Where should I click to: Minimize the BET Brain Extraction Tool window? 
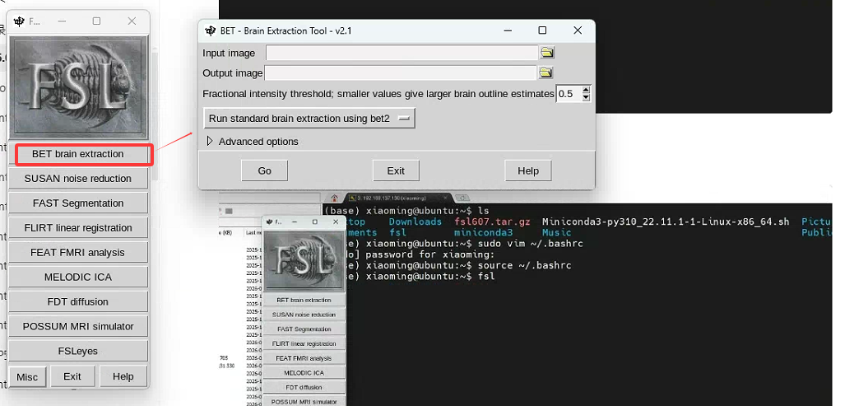(508, 30)
